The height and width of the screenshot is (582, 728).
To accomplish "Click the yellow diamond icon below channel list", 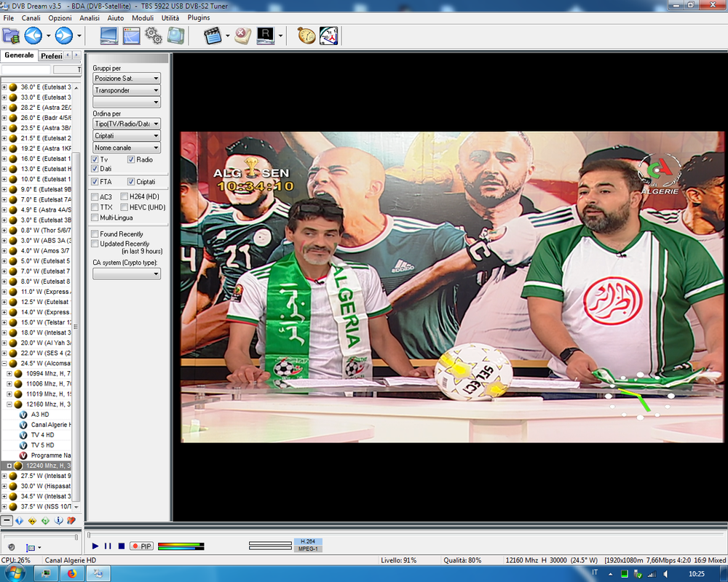I will (x=32, y=521).
